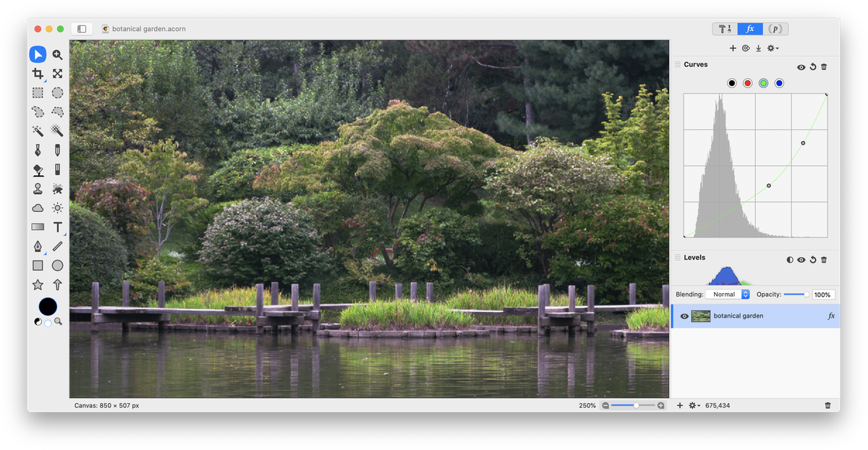The width and height of the screenshot is (868, 450).
Task: Click the spiral filter preset icon
Action: [746, 48]
